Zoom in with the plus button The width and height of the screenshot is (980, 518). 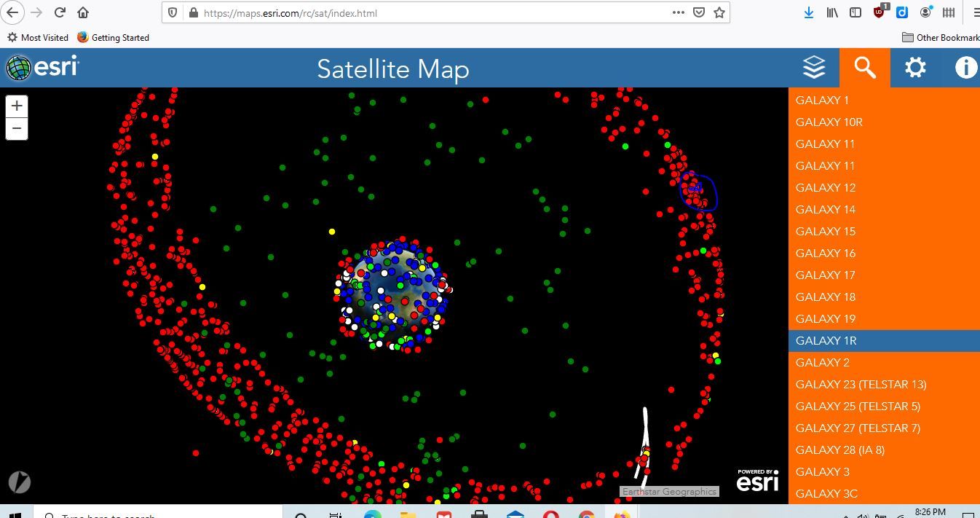17,106
